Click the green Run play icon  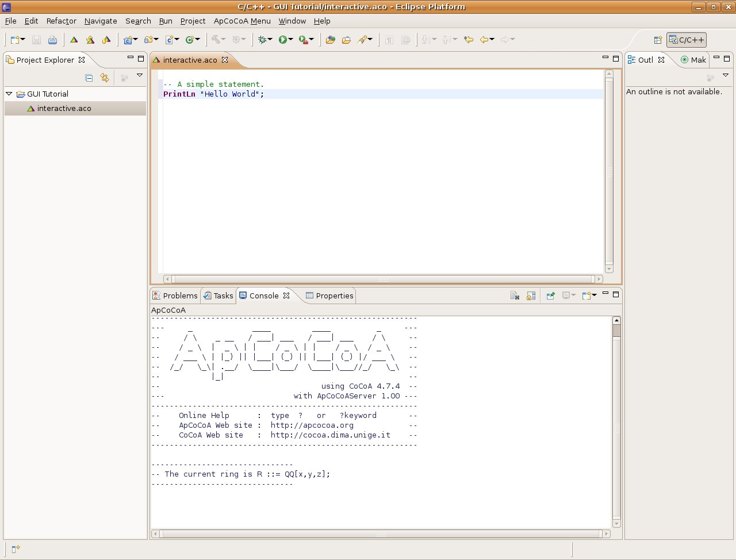tap(283, 40)
